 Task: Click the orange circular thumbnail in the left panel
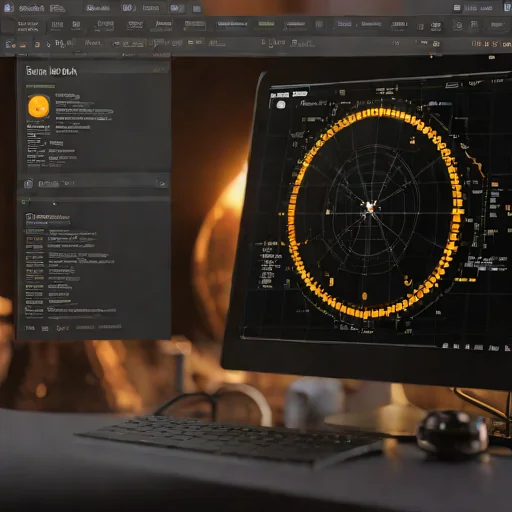click(x=39, y=106)
